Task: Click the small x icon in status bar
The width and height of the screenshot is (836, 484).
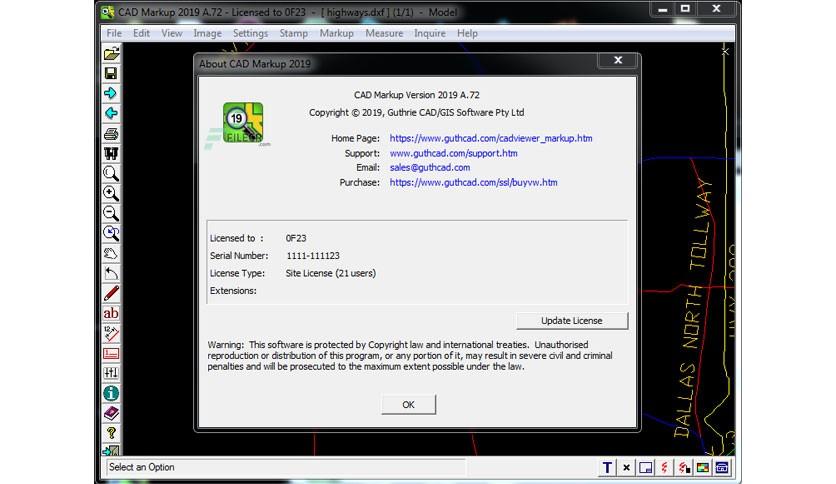Action: (626, 467)
